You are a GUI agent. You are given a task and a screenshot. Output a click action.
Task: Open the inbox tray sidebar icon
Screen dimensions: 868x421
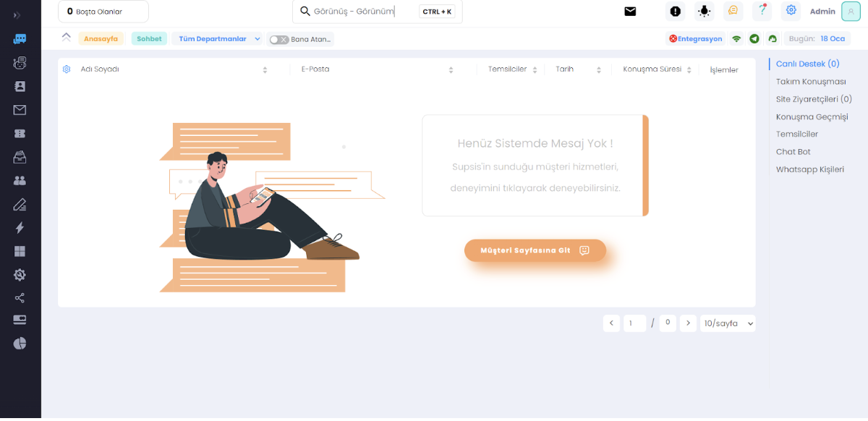point(20,157)
